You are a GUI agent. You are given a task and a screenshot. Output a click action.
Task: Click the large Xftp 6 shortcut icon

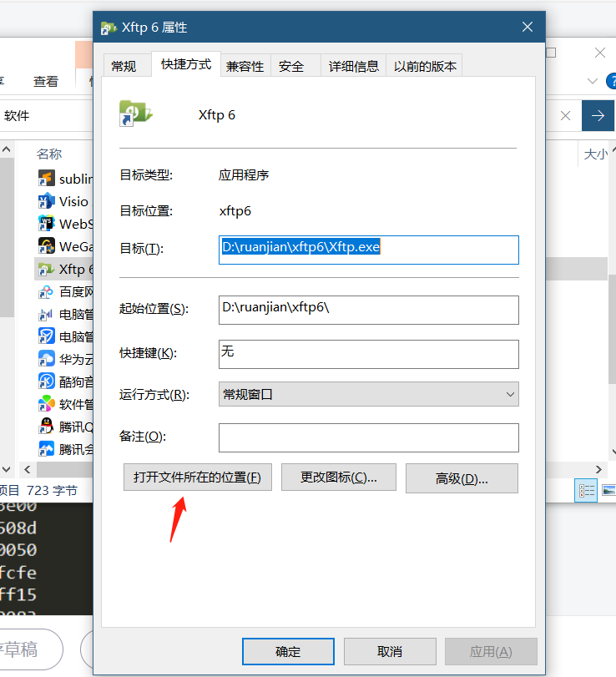point(135,114)
